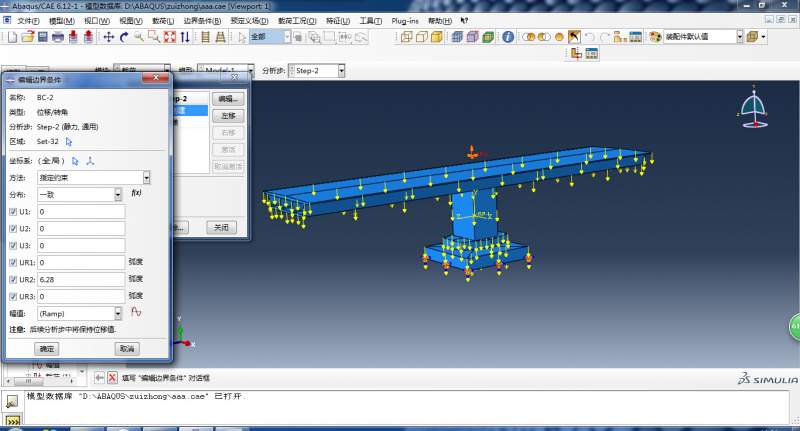Open the 全部 selection filter dropdown
Screen dimensions: 800x431
pos(287,37)
